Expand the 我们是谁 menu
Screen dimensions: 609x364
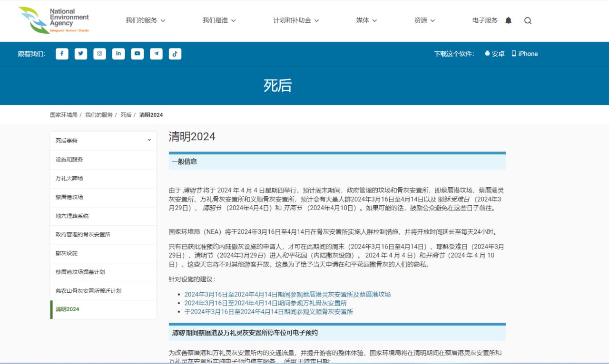point(219,20)
